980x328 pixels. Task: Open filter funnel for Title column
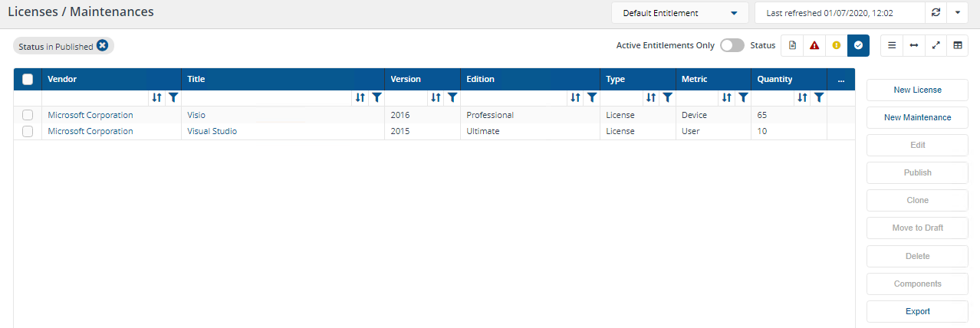[x=376, y=97]
